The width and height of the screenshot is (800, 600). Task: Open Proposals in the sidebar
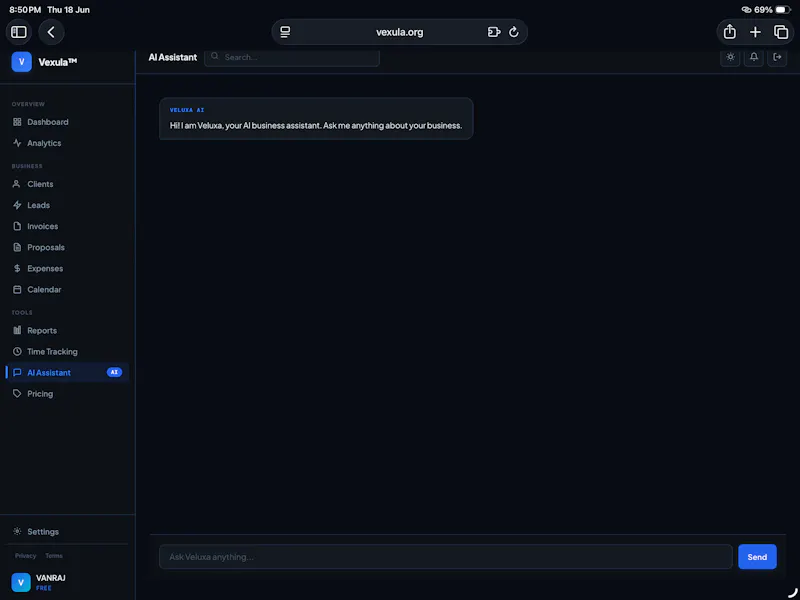[67, 247]
